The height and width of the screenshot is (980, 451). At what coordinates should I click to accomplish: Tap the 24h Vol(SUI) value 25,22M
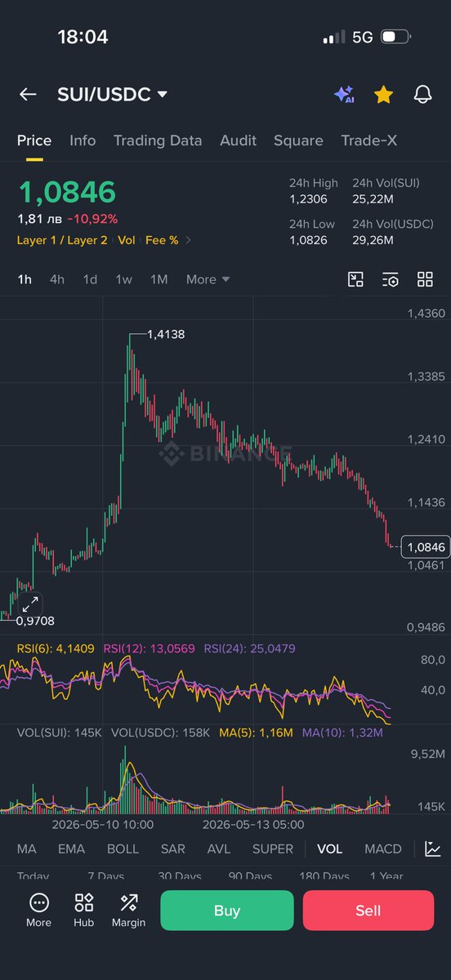click(x=373, y=198)
